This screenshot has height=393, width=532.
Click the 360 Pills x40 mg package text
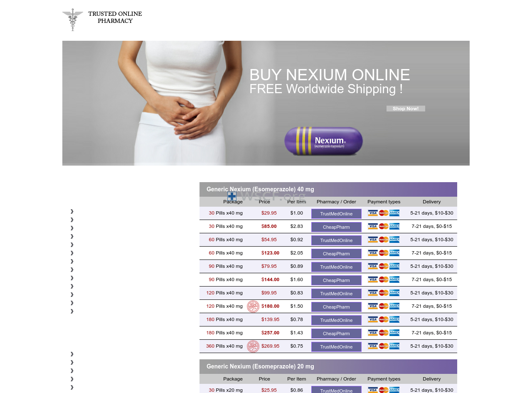[224, 346]
